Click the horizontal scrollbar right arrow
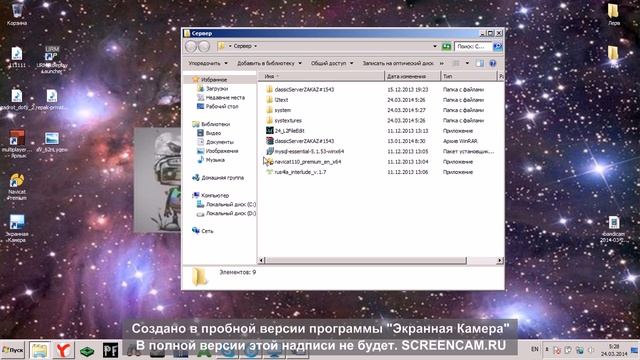 pos(500,260)
